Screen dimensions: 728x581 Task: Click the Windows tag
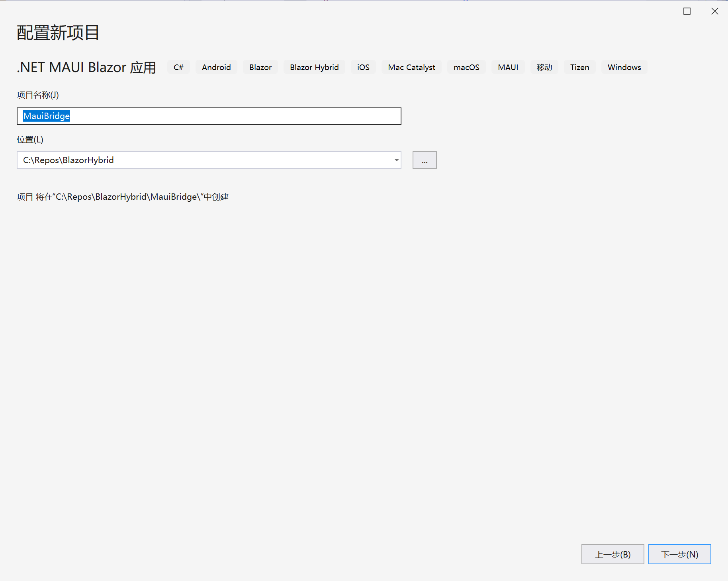point(624,67)
